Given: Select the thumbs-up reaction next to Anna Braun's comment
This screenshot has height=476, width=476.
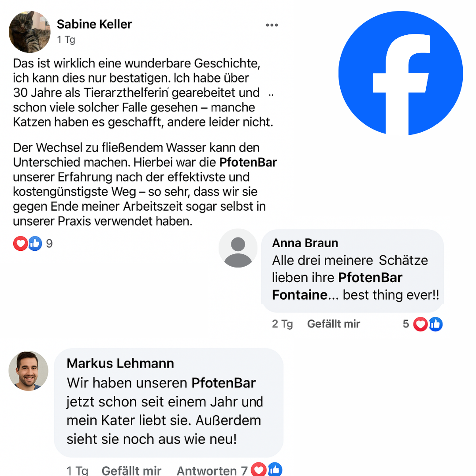Looking at the screenshot, I should click(x=436, y=324).
